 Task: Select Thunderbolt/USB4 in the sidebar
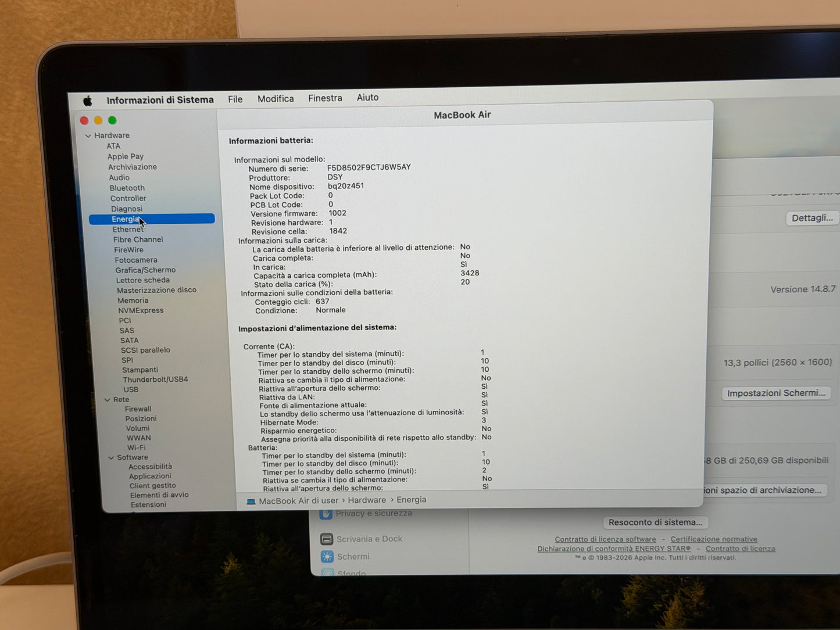(155, 380)
